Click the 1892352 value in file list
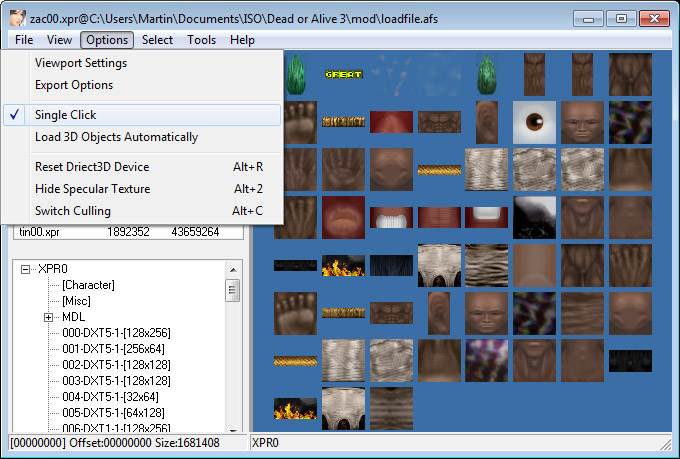680x459 pixels. [128, 232]
